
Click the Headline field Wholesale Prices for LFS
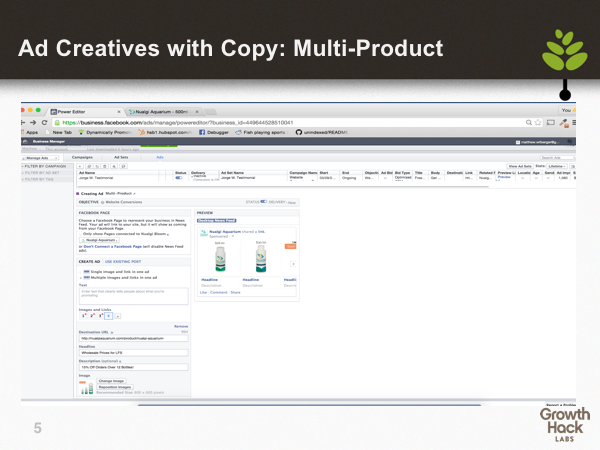click(x=134, y=353)
